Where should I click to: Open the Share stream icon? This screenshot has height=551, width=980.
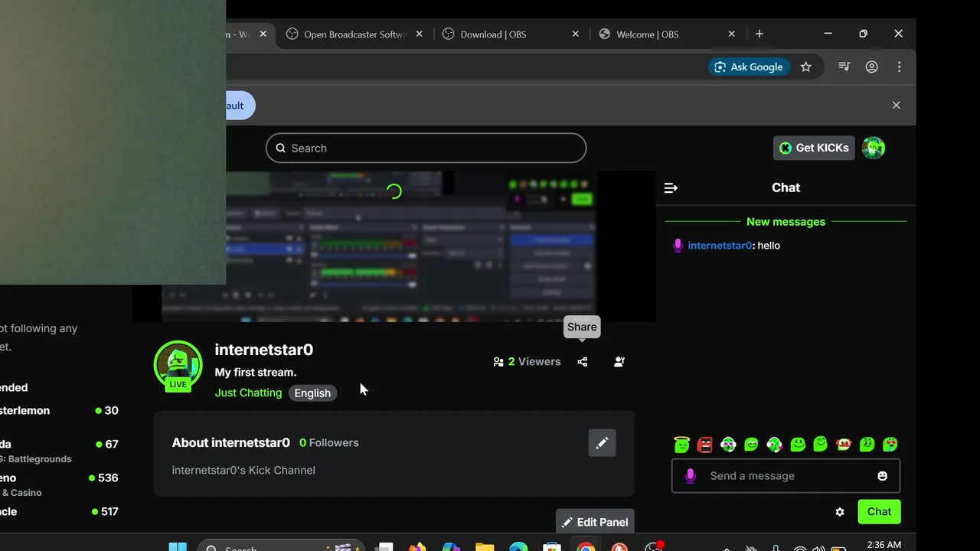[x=583, y=362]
